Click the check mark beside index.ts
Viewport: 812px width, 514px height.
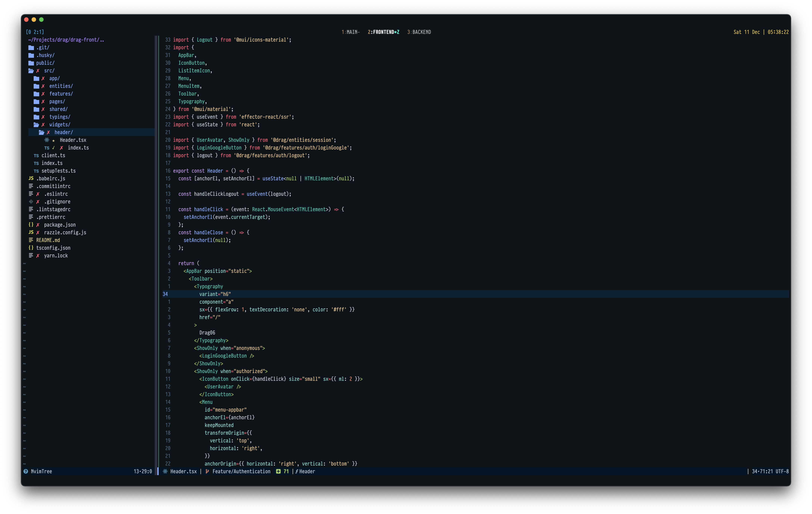(x=54, y=148)
